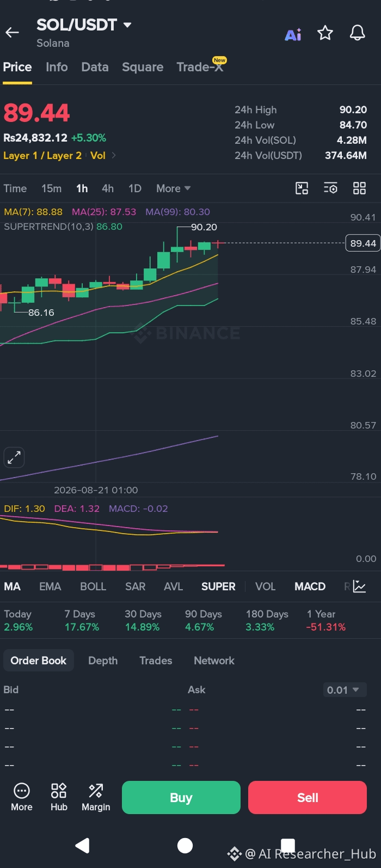Toggle the SAR indicator
Viewport: 381px width, 868px height.
click(x=135, y=586)
